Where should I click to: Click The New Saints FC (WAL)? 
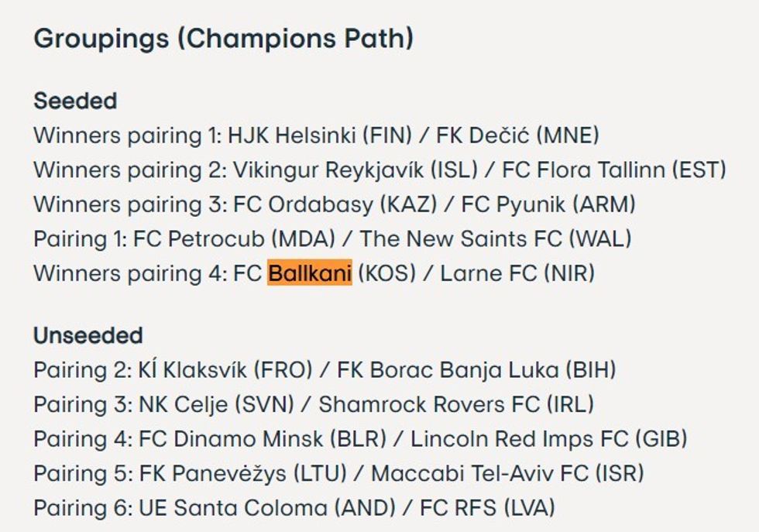click(495, 239)
